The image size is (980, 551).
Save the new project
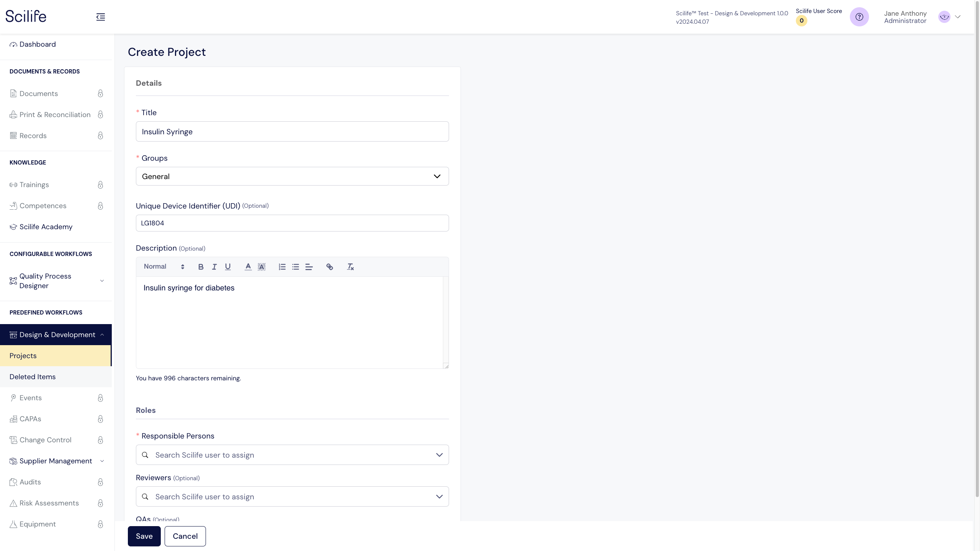click(x=144, y=536)
